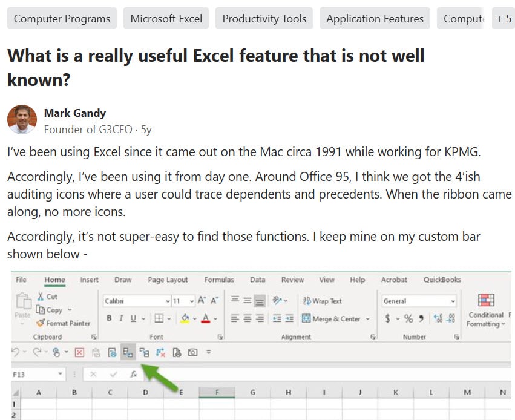515x420 pixels.
Task: Open the font size 11 dropdown
Action: pos(192,301)
